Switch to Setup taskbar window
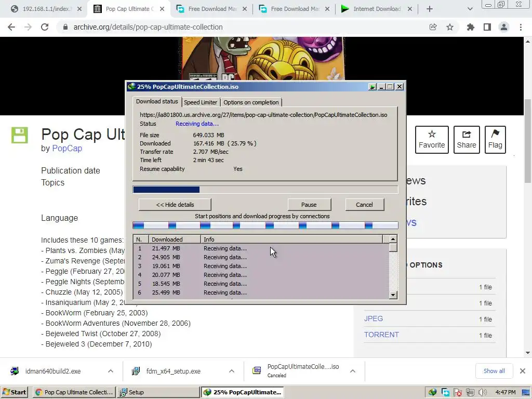This screenshot has width=532, height=399. [x=159, y=392]
